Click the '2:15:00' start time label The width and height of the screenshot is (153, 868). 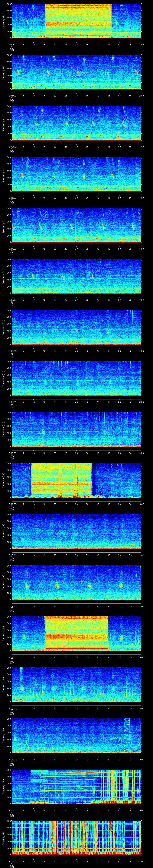tap(12, 810)
